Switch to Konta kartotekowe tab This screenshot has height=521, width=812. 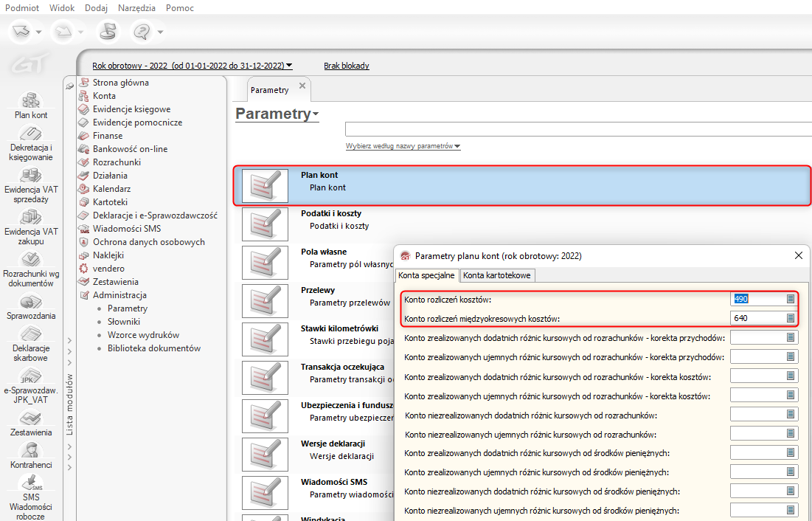tap(497, 275)
